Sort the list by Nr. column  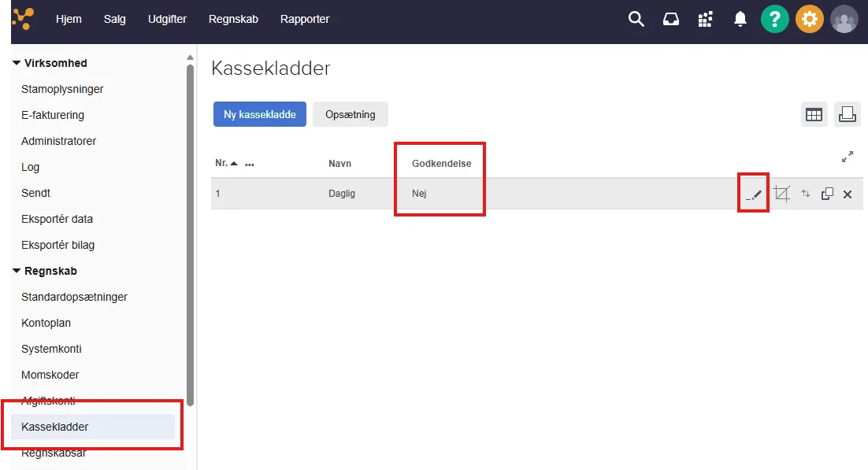(x=221, y=163)
